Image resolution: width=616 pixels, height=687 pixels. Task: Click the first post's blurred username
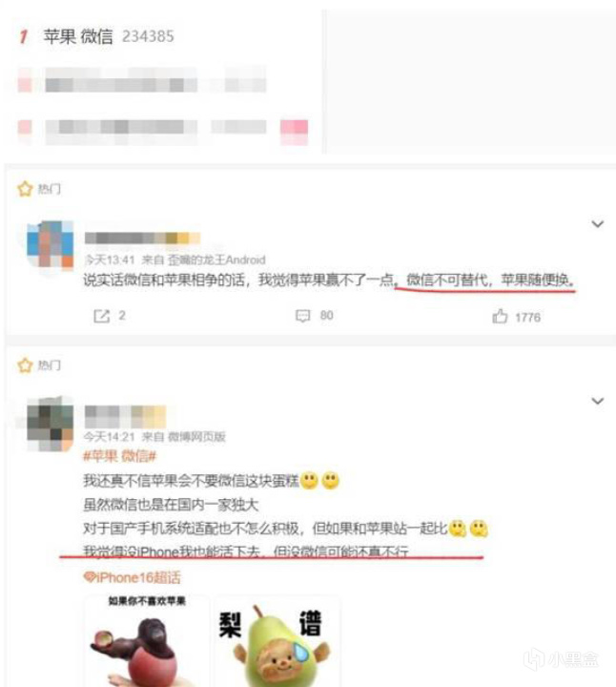tap(142, 238)
